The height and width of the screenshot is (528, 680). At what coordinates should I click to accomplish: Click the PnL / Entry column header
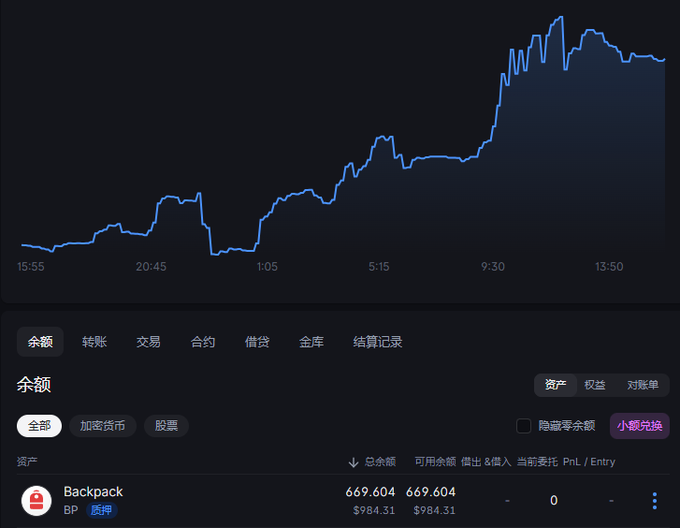(589, 462)
